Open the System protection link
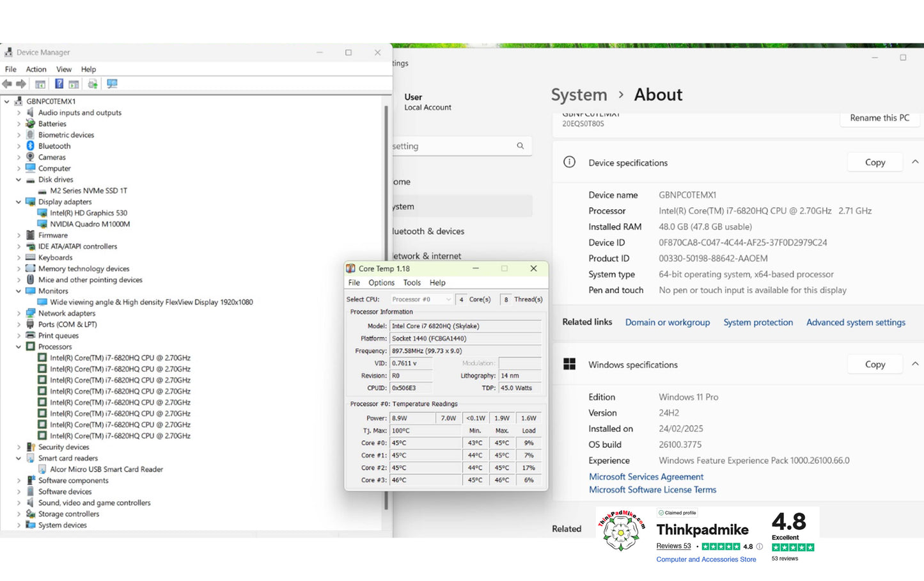The width and height of the screenshot is (924, 581). point(758,322)
